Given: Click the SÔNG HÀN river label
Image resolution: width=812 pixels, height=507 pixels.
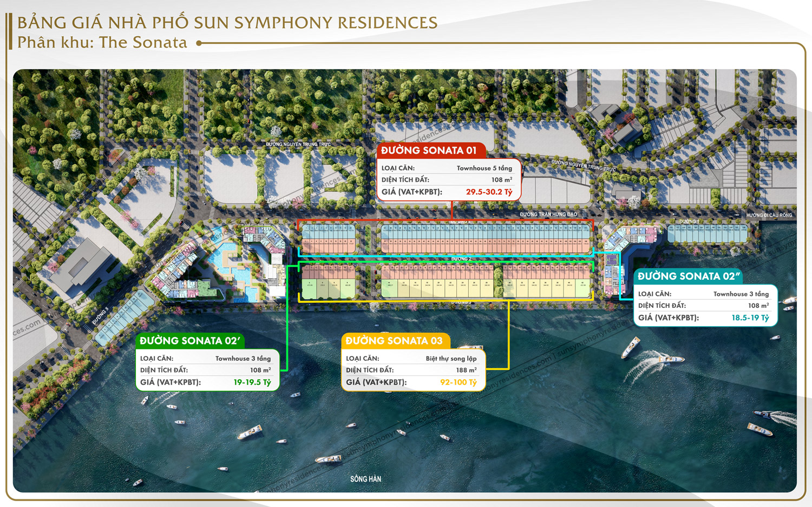Looking at the screenshot, I should tap(365, 479).
